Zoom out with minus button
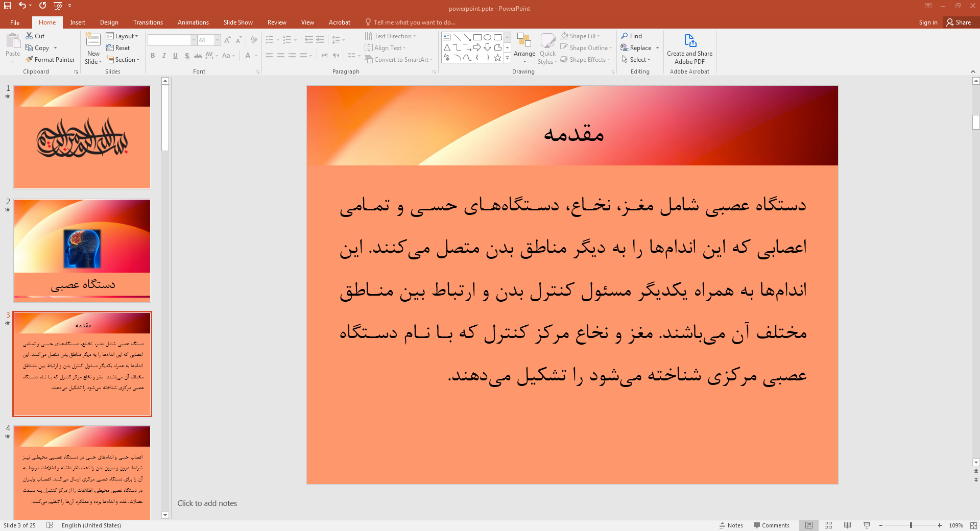The height and width of the screenshot is (531, 980). [881, 525]
